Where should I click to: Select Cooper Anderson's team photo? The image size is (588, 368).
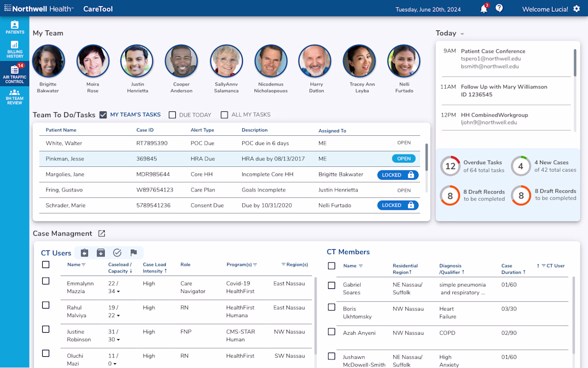[181, 61]
